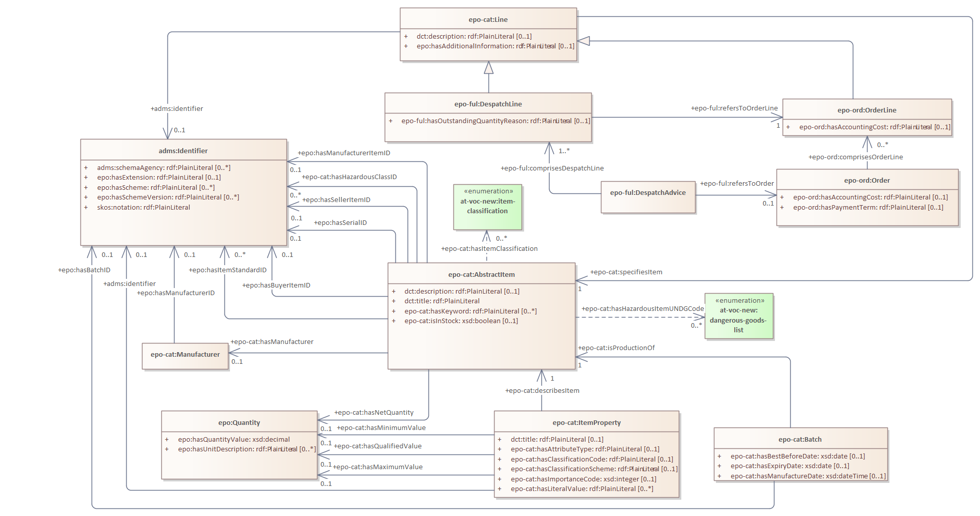Click the epo-ful:DespatchLine class title
This screenshot has width=980, height=516.
(x=488, y=104)
